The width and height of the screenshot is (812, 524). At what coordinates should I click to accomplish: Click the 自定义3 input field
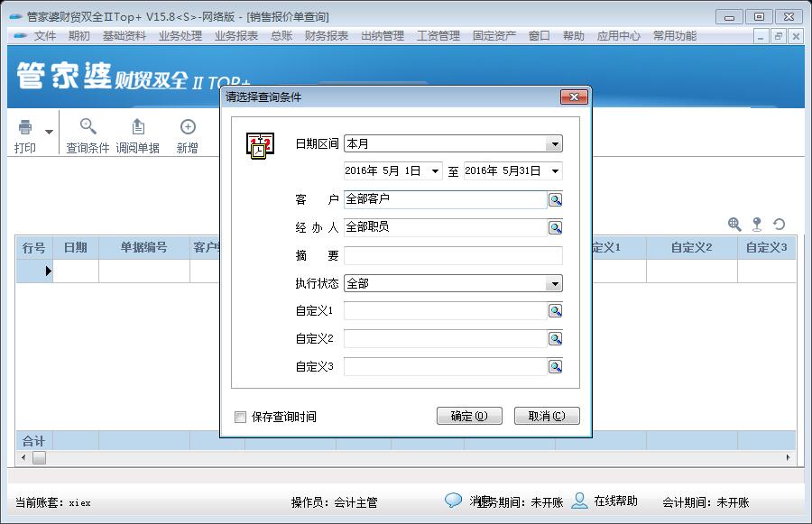pos(446,366)
